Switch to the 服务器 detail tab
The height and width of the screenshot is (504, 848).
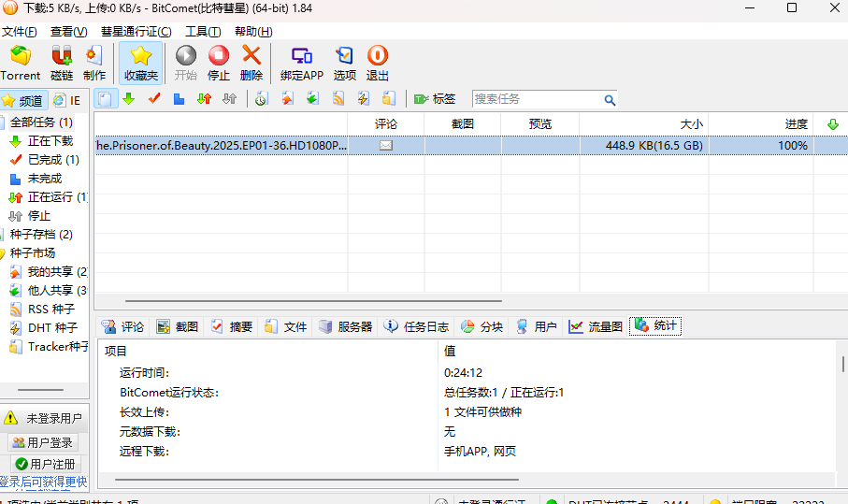point(346,326)
